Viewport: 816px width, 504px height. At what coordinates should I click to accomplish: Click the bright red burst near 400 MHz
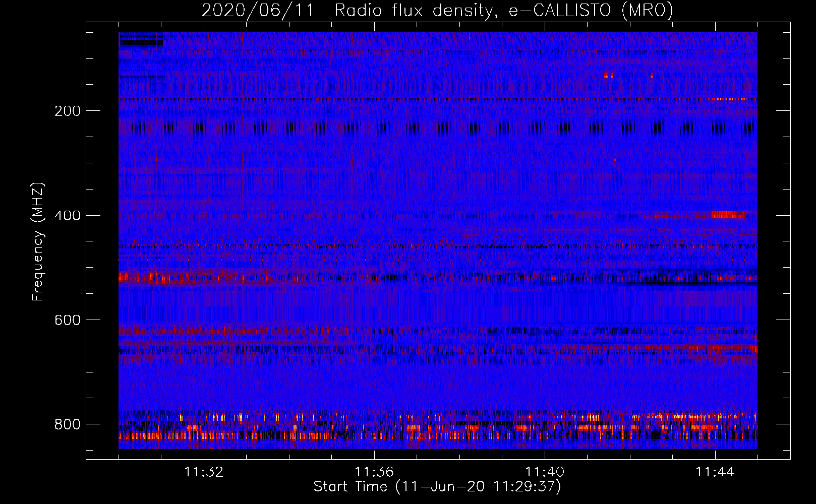[x=728, y=215]
